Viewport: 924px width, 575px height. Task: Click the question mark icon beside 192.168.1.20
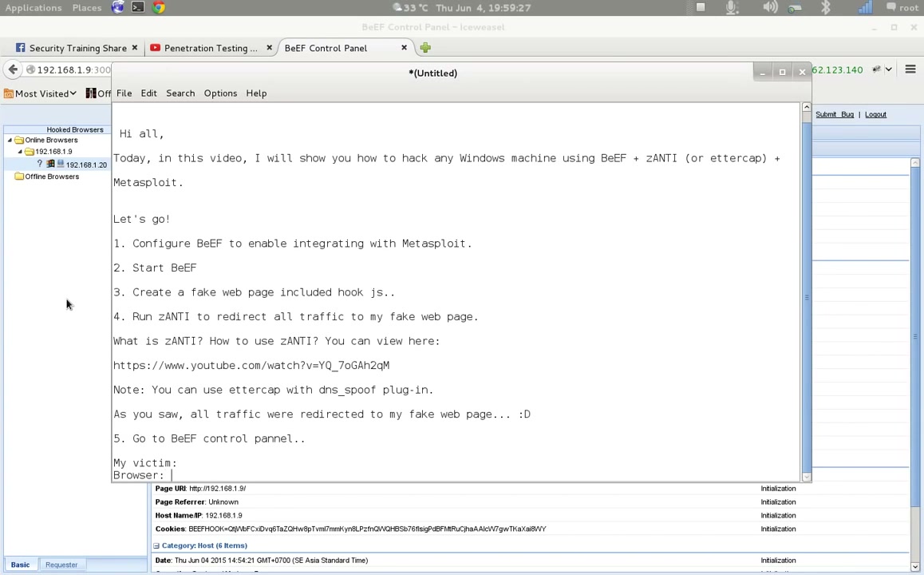pos(40,164)
